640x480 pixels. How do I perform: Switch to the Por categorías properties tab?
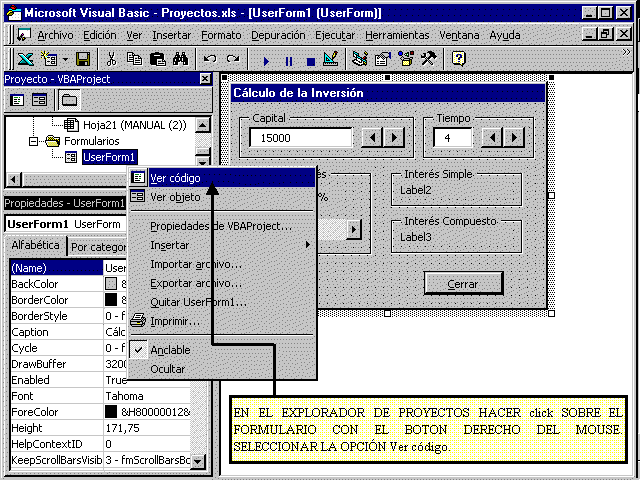pyautogui.click(x=98, y=247)
